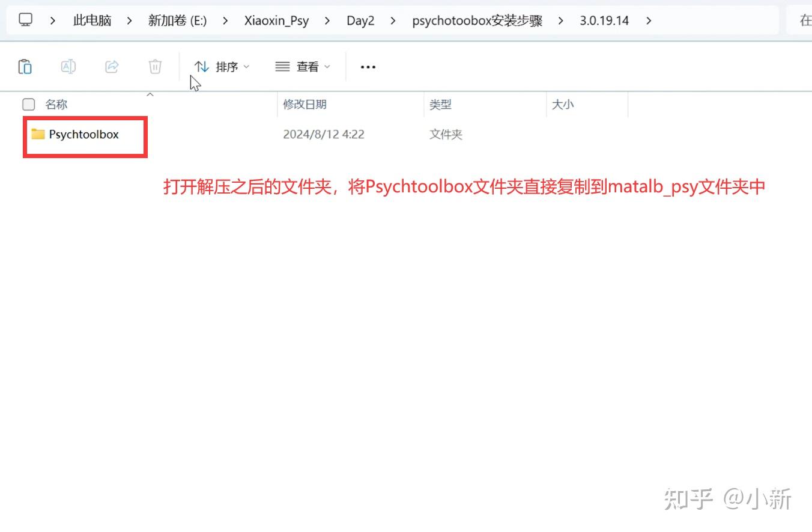The width and height of the screenshot is (812, 532).
Task: Expand the chevron after 3.0.19.14 in the breadcrumb
Action: [649, 20]
